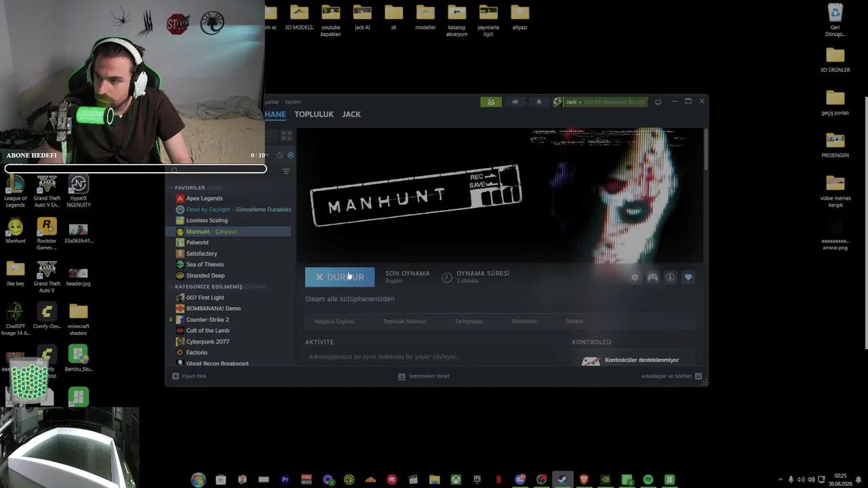Collapse the FAVORİLER category

click(189, 188)
